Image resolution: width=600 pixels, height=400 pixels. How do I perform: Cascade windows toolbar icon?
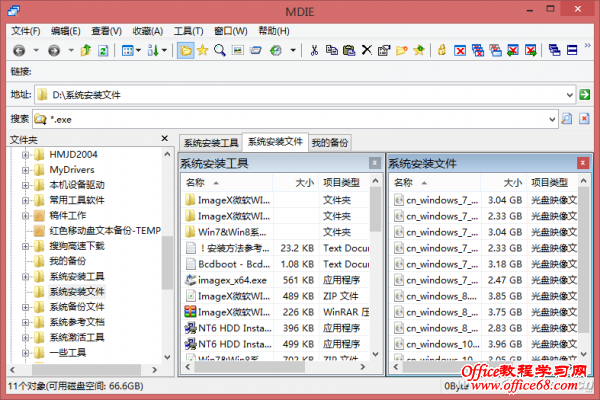pos(554,50)
